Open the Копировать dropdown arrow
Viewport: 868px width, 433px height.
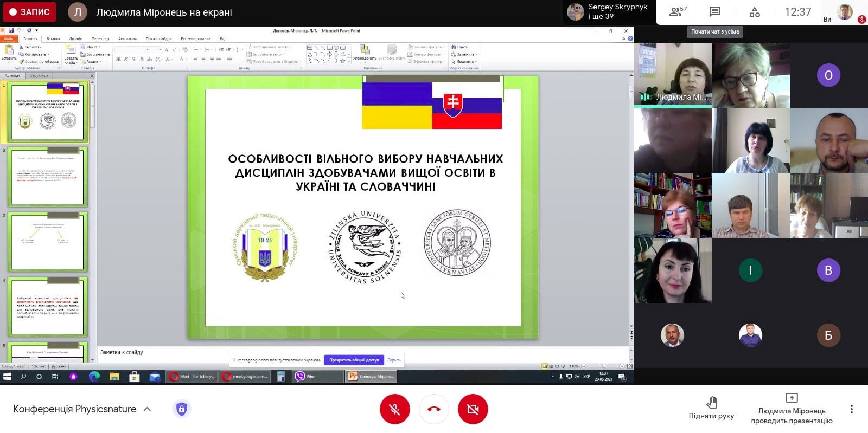tap(49, 54)
